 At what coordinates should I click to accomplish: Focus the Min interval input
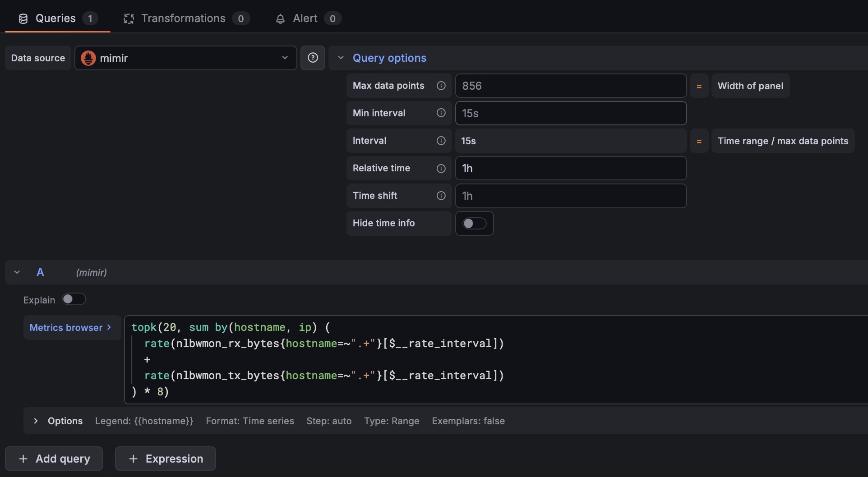point(571,113)
